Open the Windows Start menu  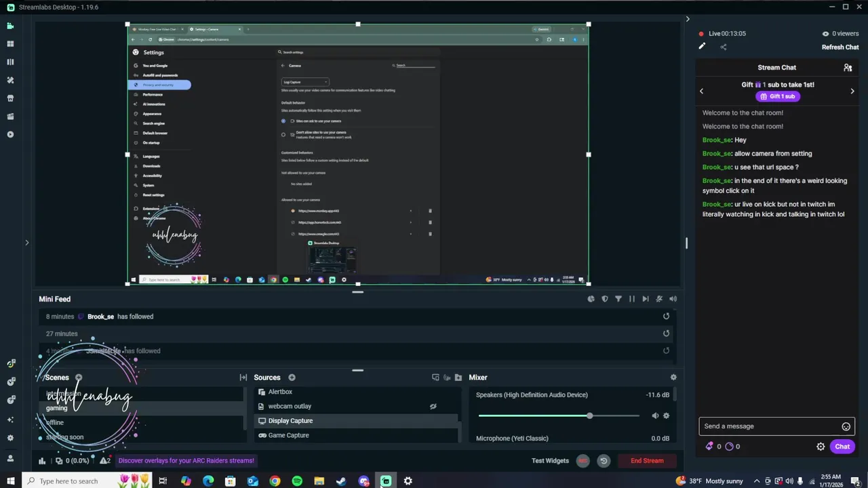click(11, 481)
